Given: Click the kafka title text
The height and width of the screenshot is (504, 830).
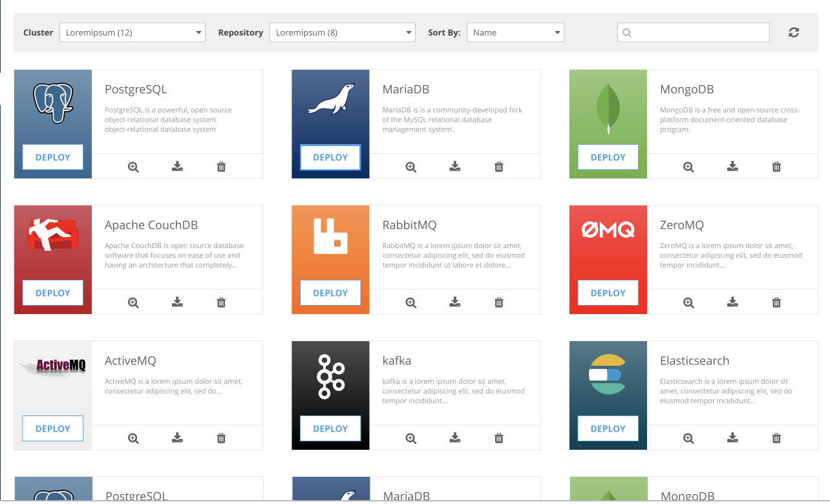Looking at the screenshot, I should [x=397, y=361].
